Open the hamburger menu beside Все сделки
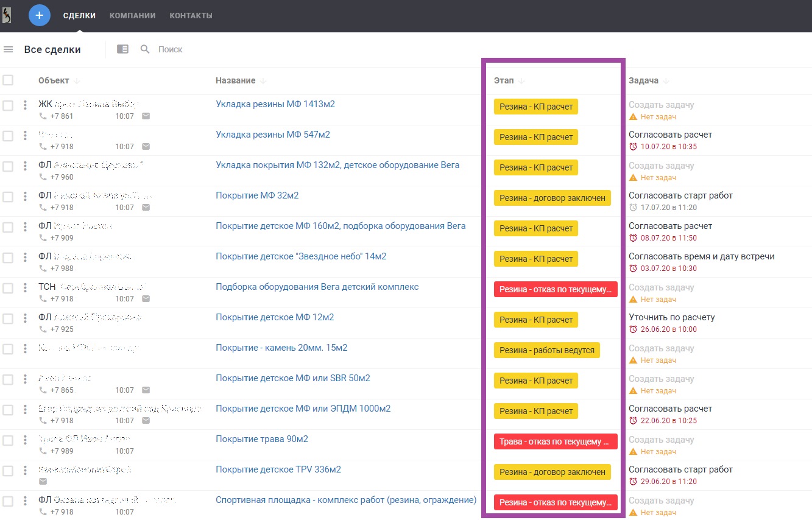Image resolution: width=812 pixels, height=520 pixels. (x=9, y=49)
